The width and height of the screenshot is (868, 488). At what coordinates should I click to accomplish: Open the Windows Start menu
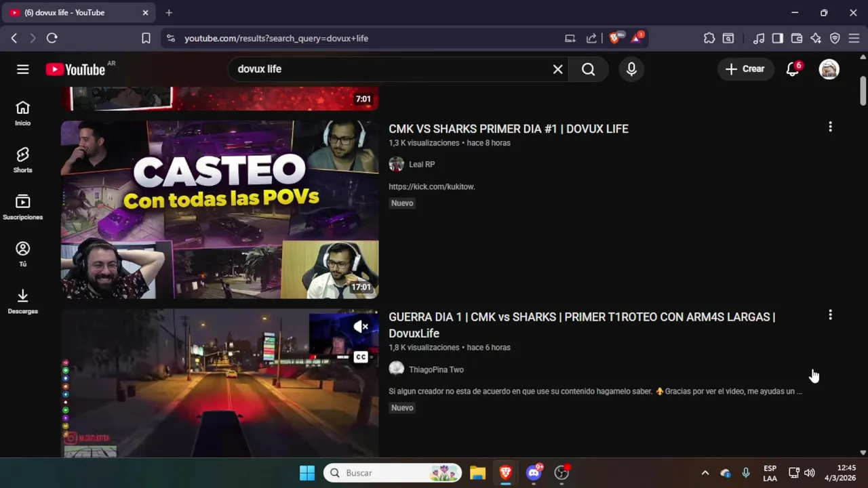pos(307,473)
